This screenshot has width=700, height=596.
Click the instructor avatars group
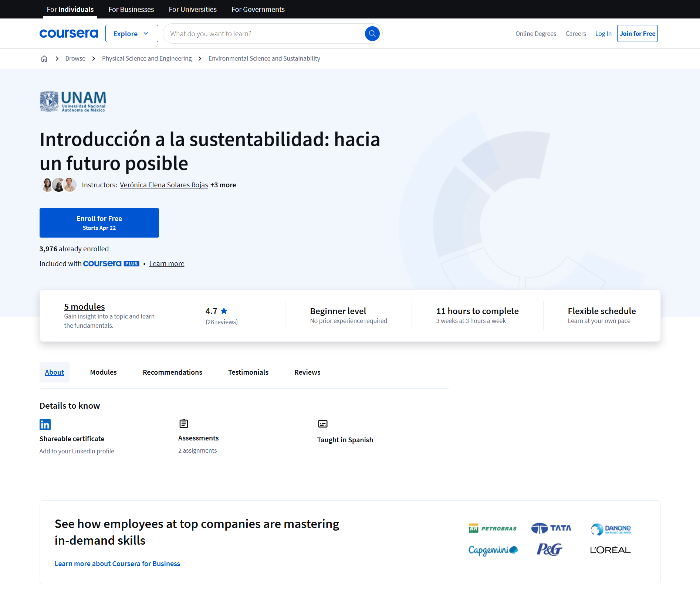[59, 185]
